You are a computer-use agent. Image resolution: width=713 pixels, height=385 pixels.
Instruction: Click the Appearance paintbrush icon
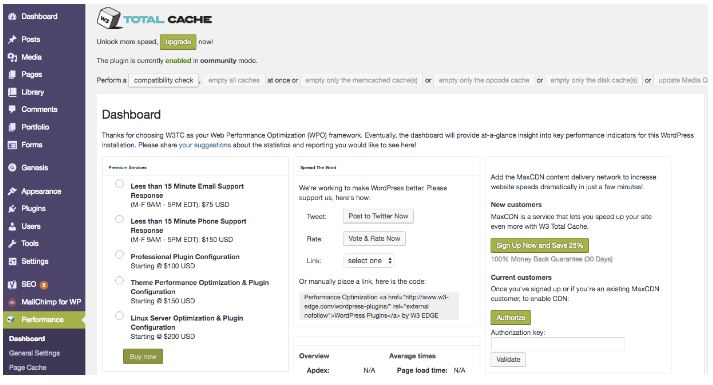point(12,191)
